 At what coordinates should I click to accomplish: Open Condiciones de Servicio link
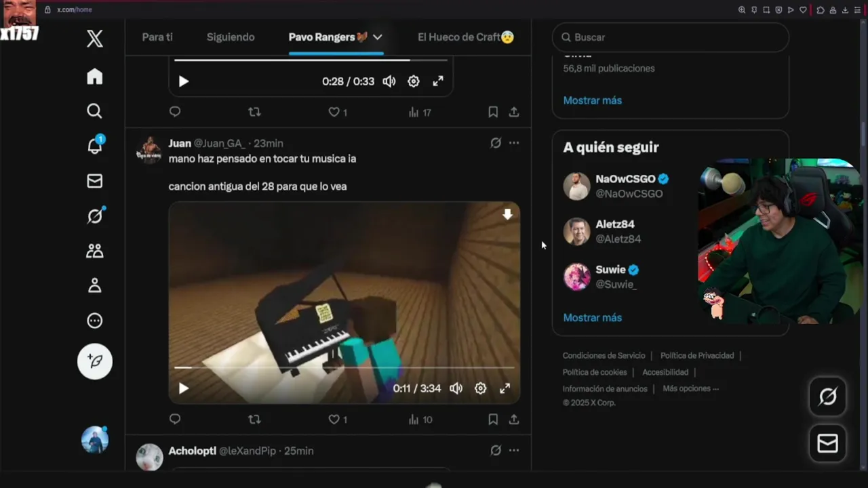pyautogui.click(x=604, y=356)
